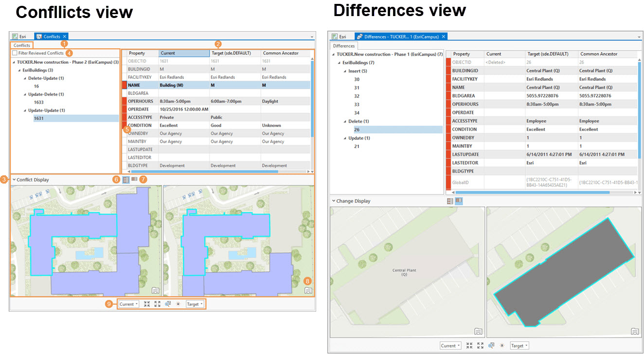Show changed fields only in Change Display
Screen dimensions: 644x354
(459, 201)
